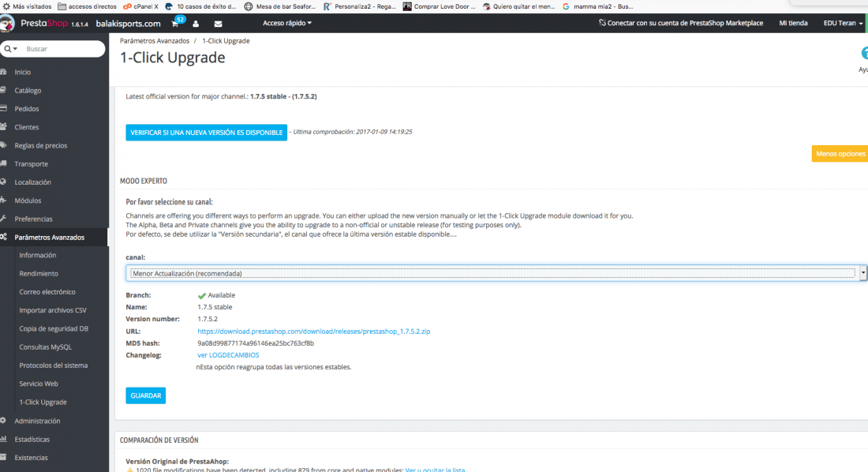Open the mamma mia2 Google bookmark

click(x=598, y=6)
